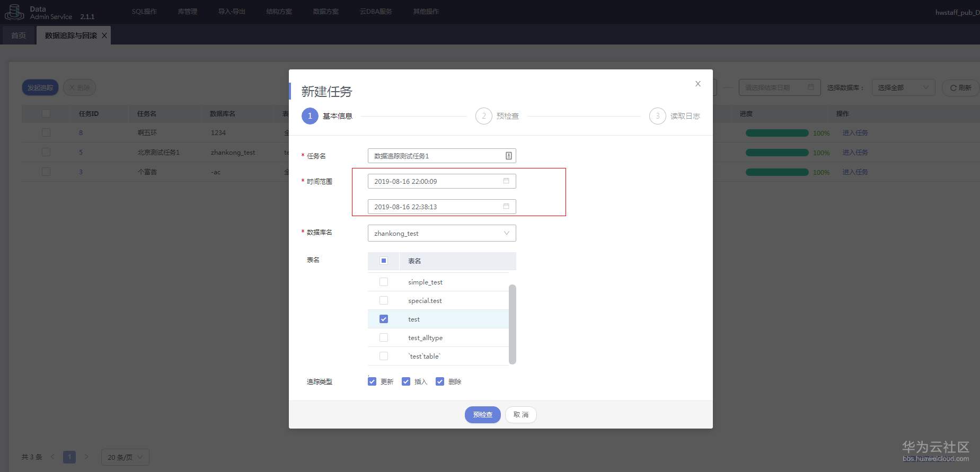
Task: Go to previous page arrow in pagination
Action: pyautogui.click(x=52, y=457)
